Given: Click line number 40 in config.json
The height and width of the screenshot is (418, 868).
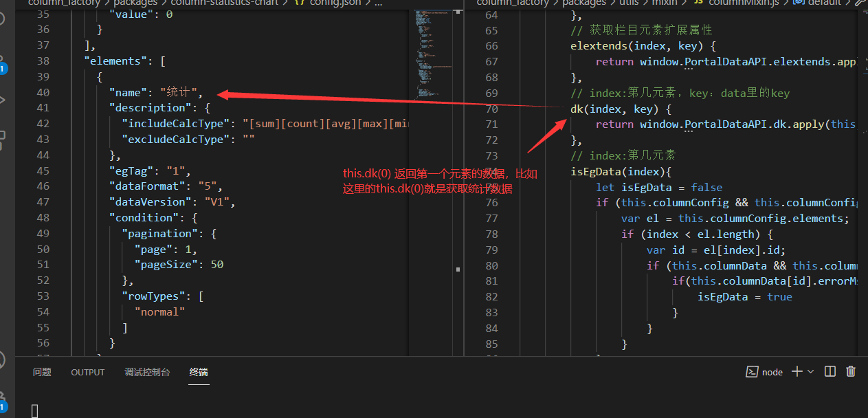Looking at the screenshot, I should point(43,92).
